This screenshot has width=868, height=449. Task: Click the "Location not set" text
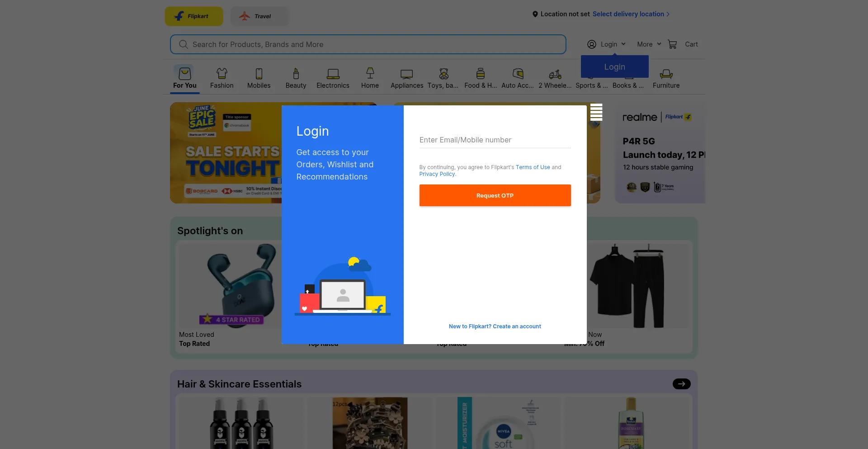click(x=565, y=14)
